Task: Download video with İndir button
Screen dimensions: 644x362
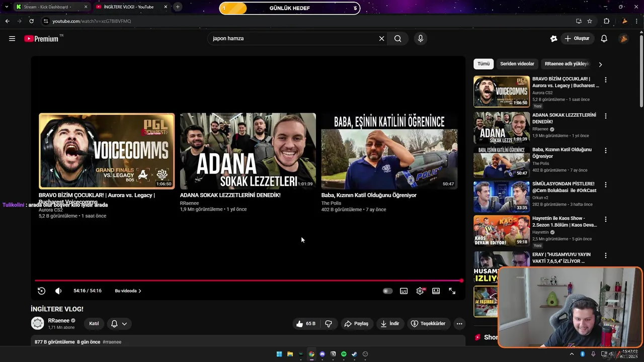Action: 390,324
